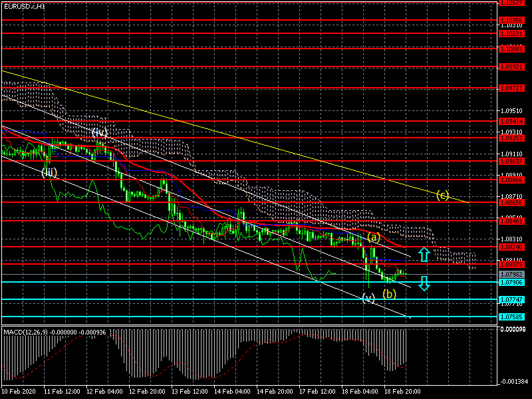532x399 pixels.
Task: Click the 1.08481 price level label
Action: tap(511, 221)
